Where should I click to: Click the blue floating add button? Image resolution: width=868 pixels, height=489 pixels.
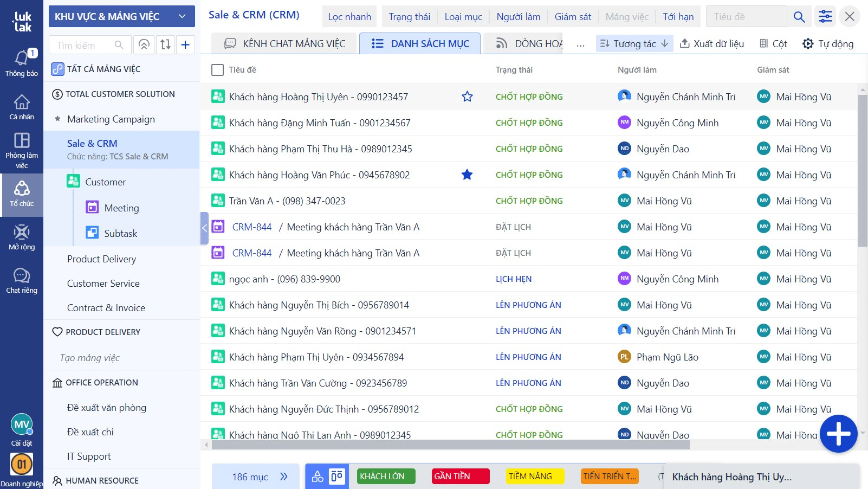[838, 434]
